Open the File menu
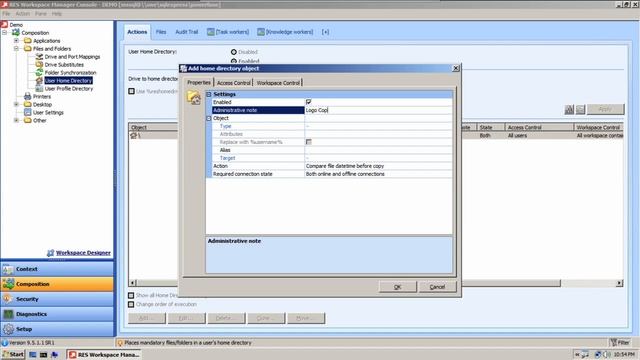 point(6,13)
